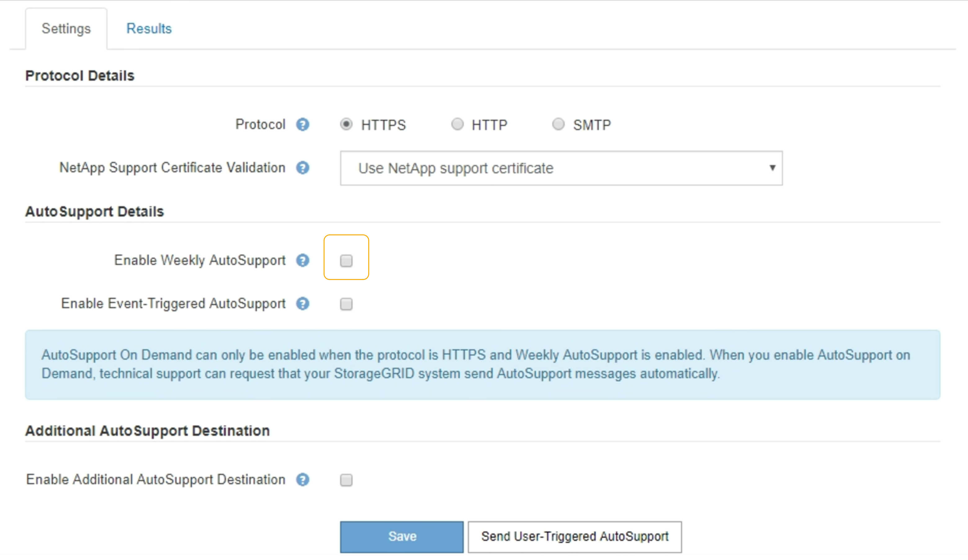Select the HTTPS protocol radio button

[346, 124]
